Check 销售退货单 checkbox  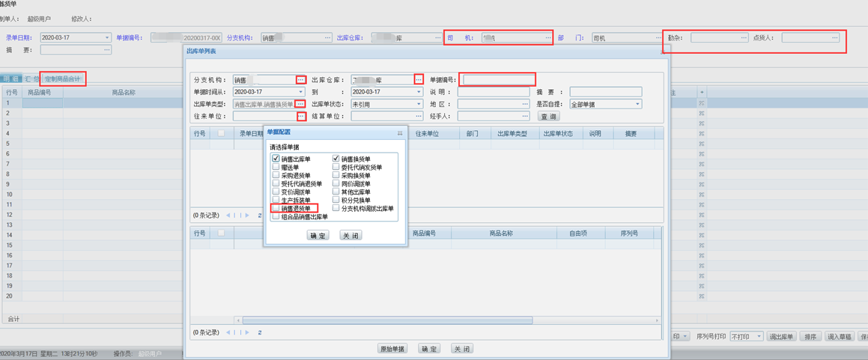(276, 209)
